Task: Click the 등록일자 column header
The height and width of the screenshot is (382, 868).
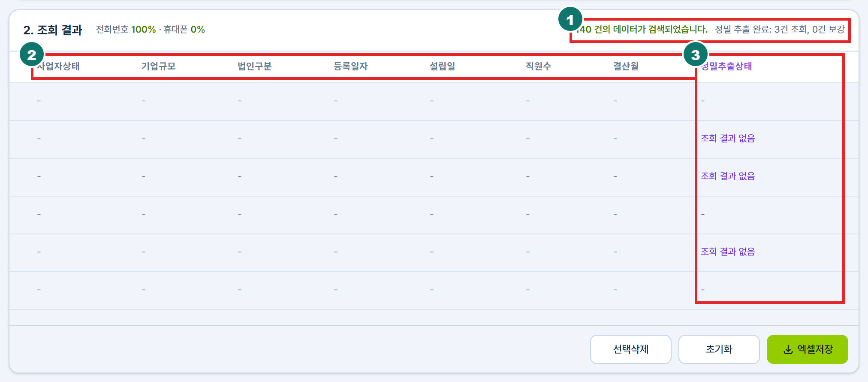Action: tap(351, 66)
